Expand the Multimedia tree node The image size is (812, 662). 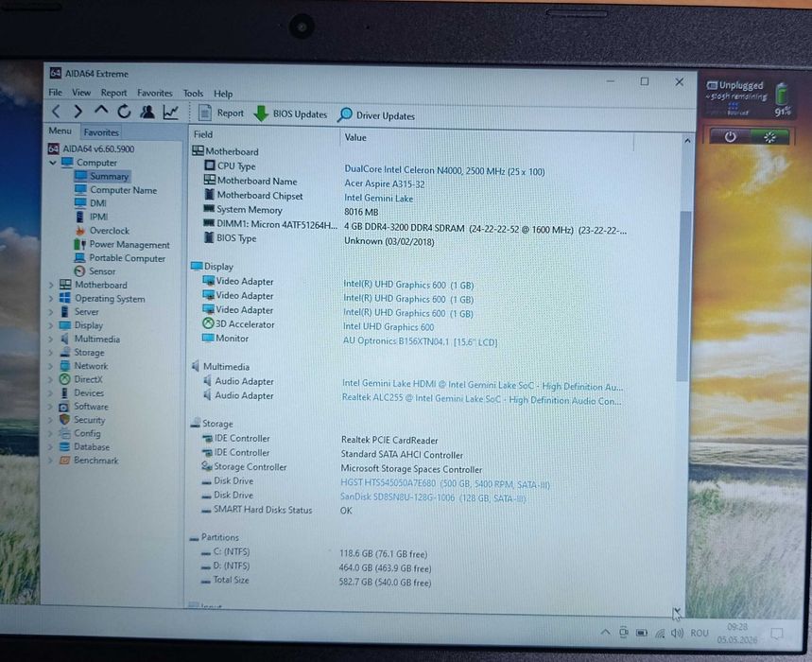pos(51,339)
